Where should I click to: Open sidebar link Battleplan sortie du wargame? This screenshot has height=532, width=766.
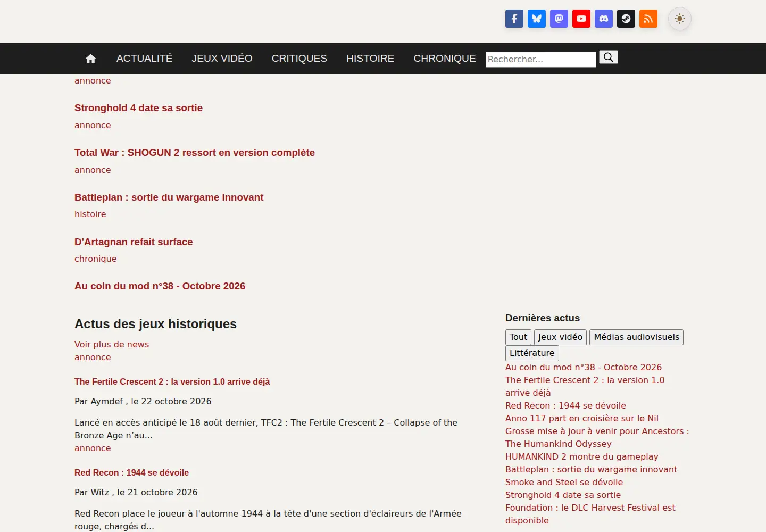click(x=591, y=470)
